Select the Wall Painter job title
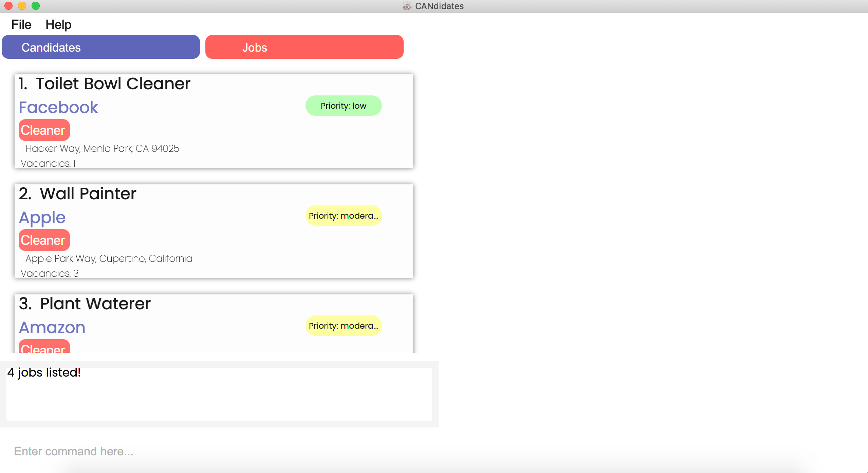868x473 pixels. pos(88,194)
